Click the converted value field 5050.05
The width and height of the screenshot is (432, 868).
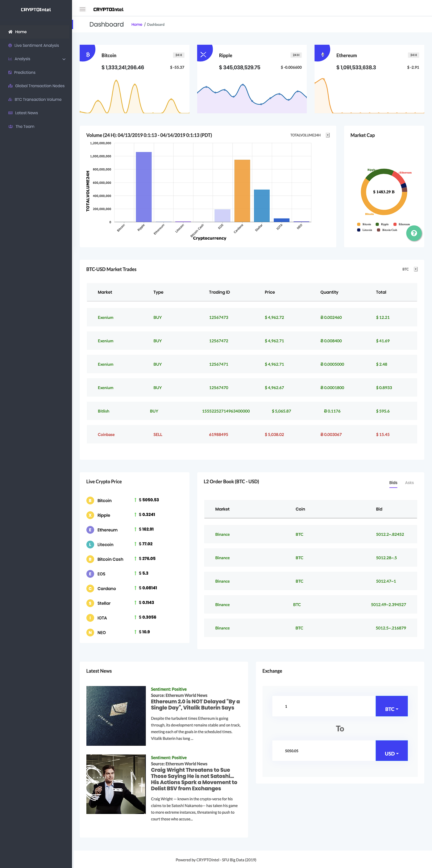pos(324,750)
